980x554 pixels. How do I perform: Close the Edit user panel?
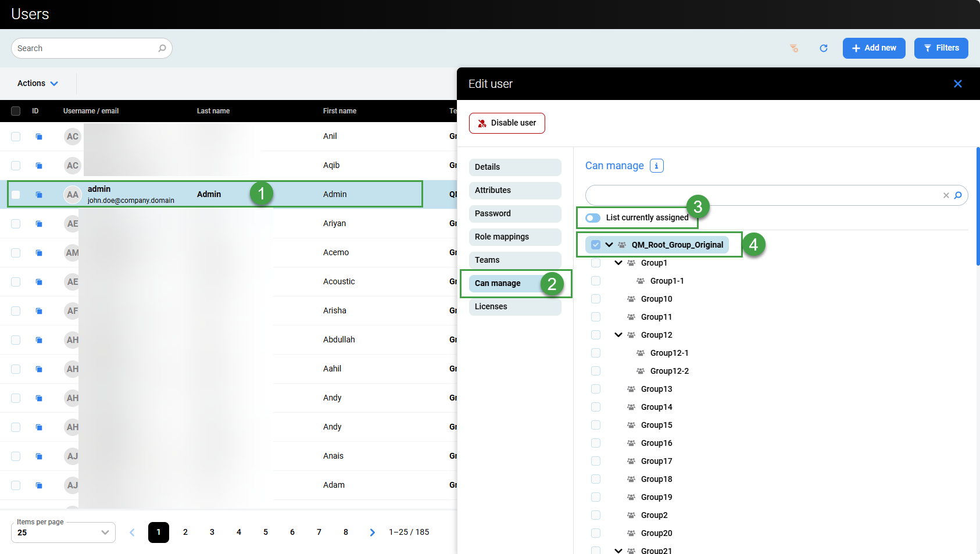[x=957, y=84]
